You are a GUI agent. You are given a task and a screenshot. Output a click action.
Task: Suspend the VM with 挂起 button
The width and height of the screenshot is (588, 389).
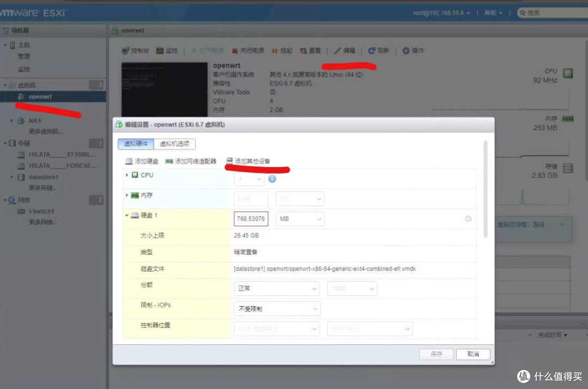pyautogui.click(x=282, y=51)
